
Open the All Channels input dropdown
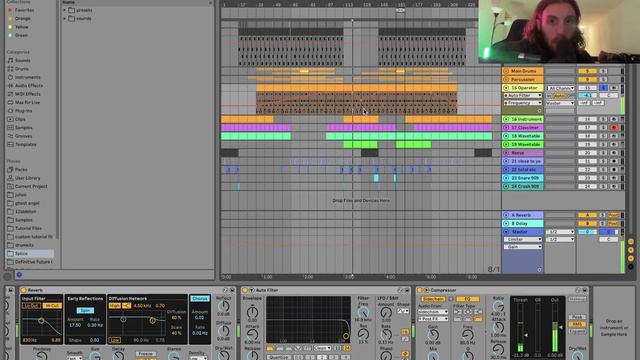[x=560, y=88]
